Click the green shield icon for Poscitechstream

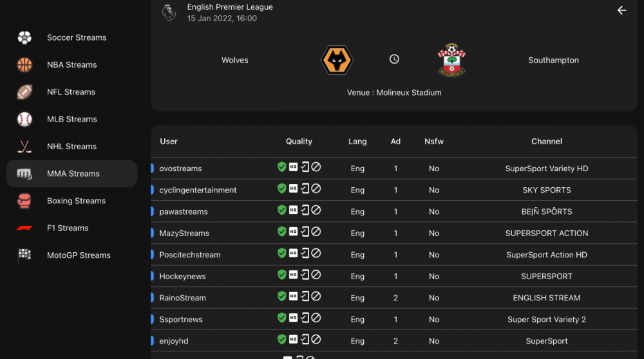[x=282, y=253]
